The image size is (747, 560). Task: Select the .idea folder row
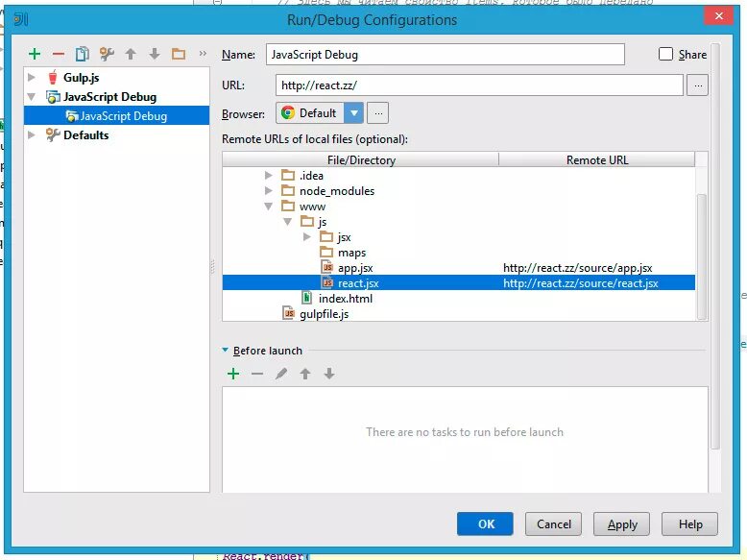point(458,176)
